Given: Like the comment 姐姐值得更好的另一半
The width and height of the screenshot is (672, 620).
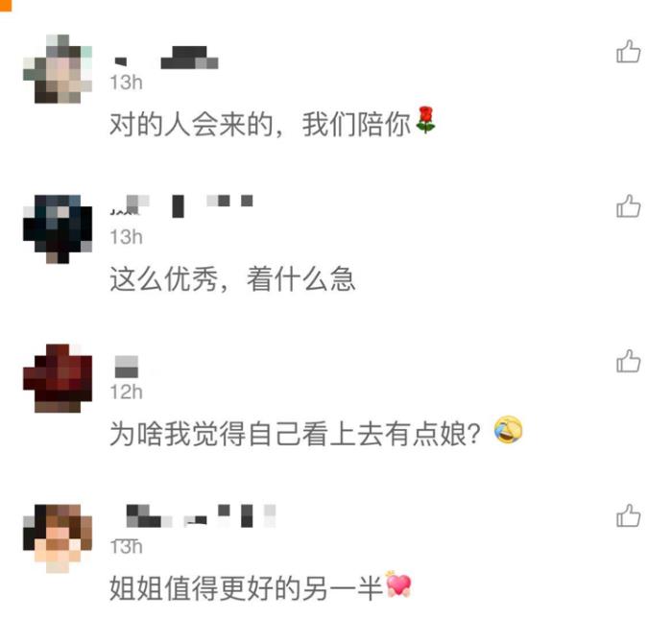Looking at the screenshot, I should [628, 515].
